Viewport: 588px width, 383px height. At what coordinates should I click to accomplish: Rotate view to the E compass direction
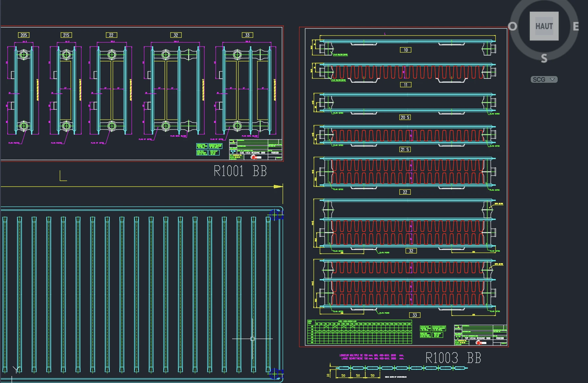pos(576,26)
